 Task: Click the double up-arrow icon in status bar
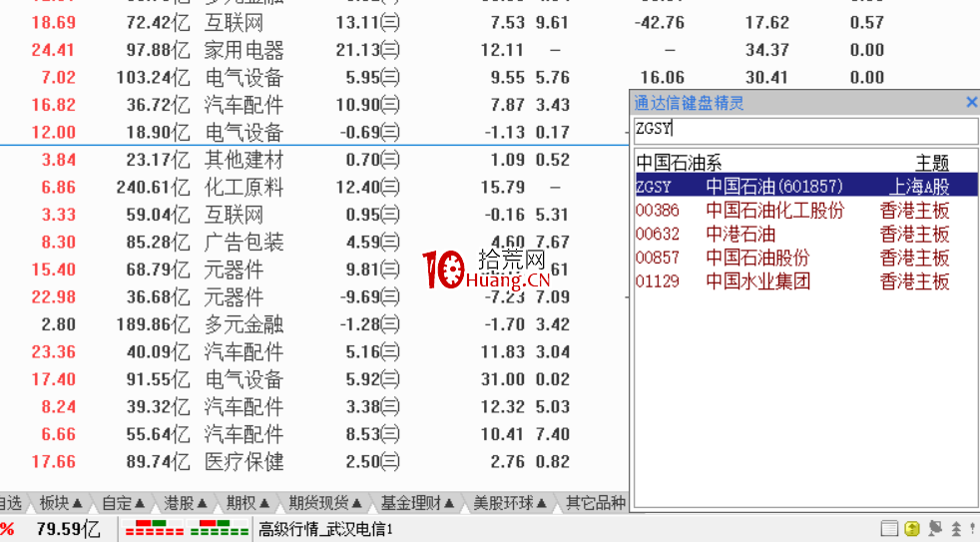coord(955,529)
